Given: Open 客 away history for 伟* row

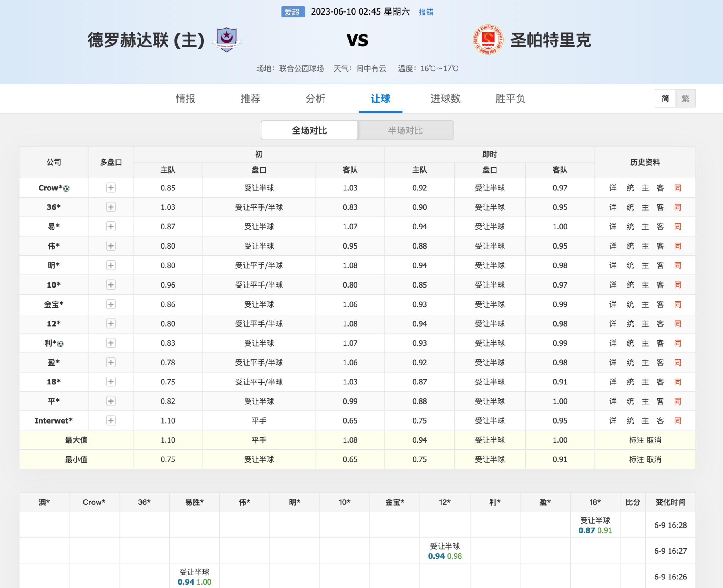Looking at the screenshot, I should click(x=660, y=246).
